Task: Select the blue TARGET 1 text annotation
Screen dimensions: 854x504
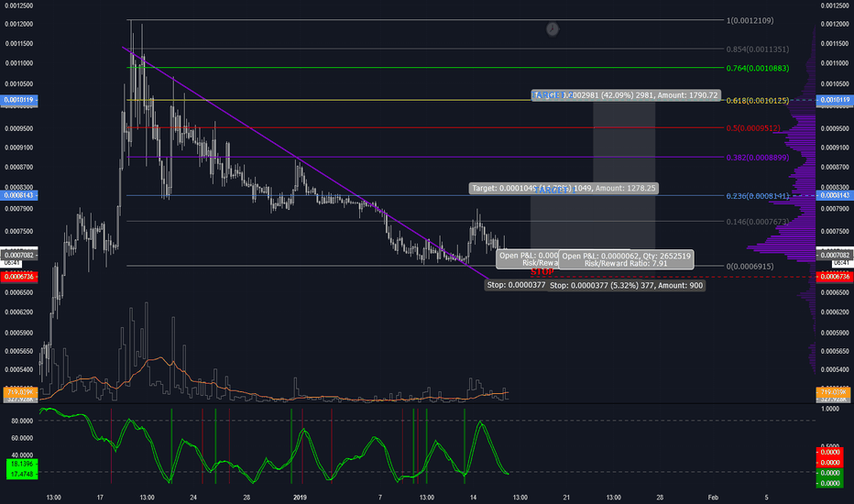Action: tap(554, 190)
